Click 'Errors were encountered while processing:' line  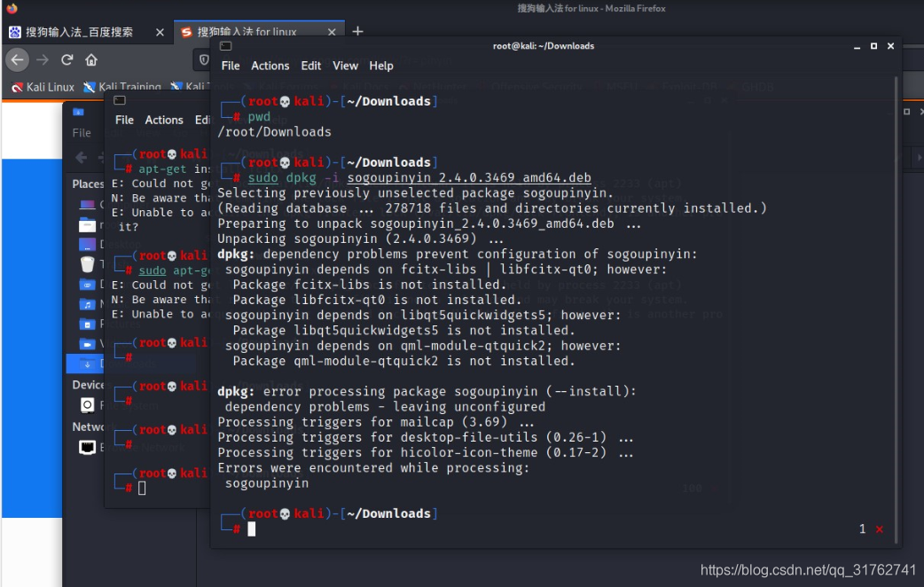pyautogui.click(x=373, y=468)
